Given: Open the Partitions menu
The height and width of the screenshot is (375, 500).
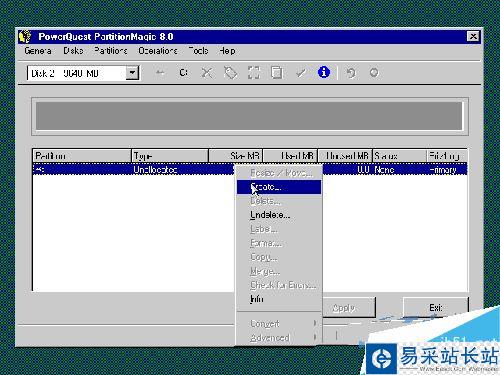Looking at the screenshot, I should click(111, 51).
